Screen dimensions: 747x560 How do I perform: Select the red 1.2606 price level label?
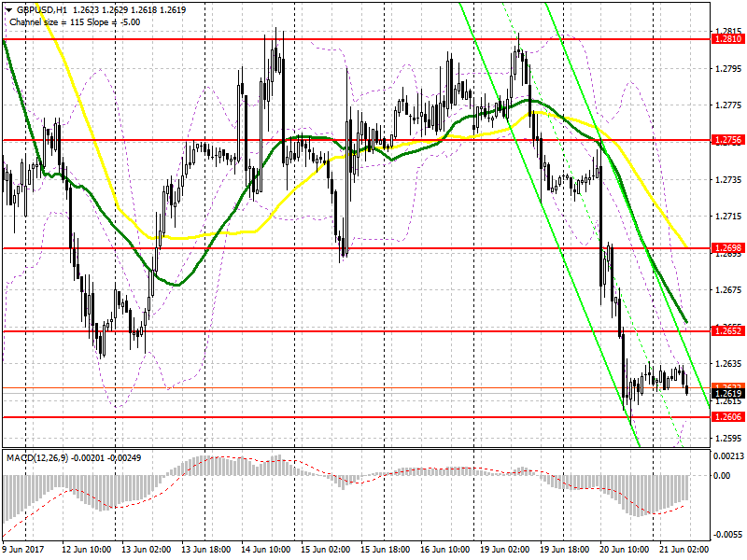tap(727, 417)
